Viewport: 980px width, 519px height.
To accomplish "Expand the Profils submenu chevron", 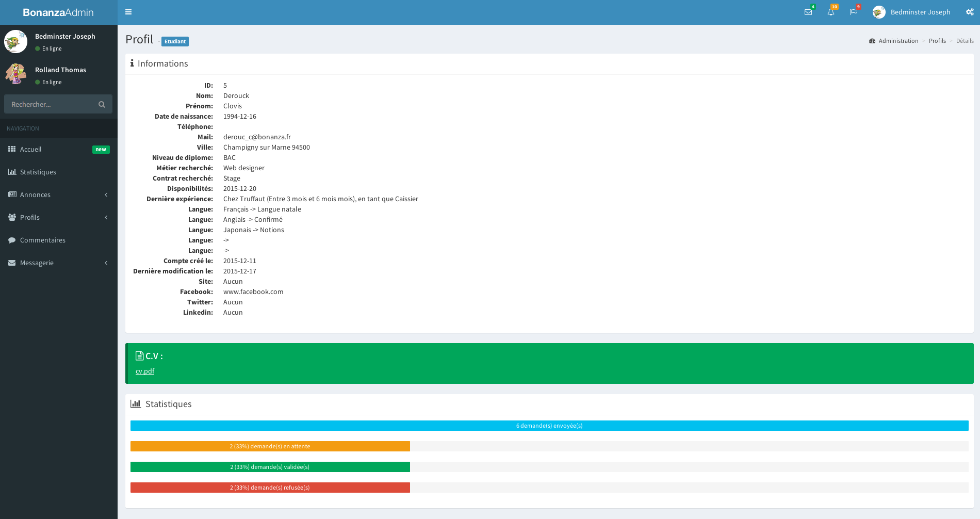I will (106, 217).
